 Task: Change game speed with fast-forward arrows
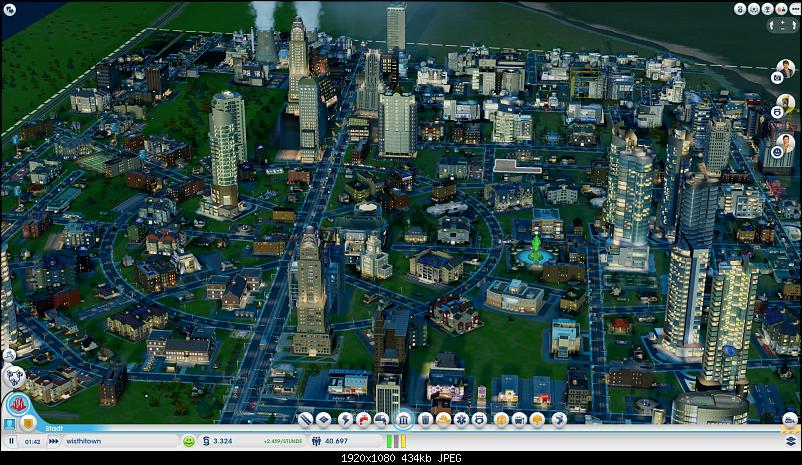coord(53,441)
